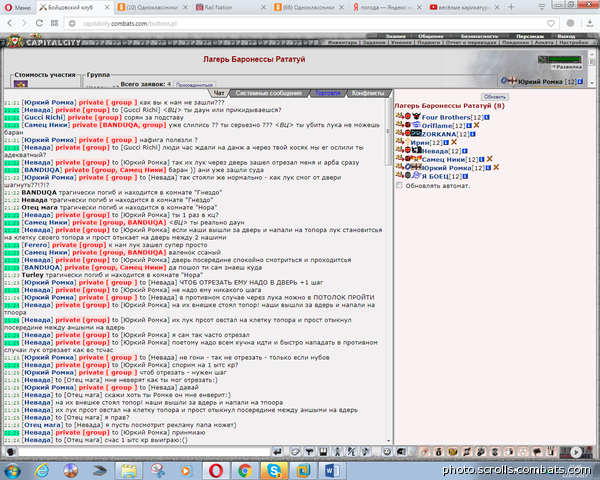Screen dimensions: 600x480
Task: Click the send message arrow in chat bar
Action: pos(277,452)
